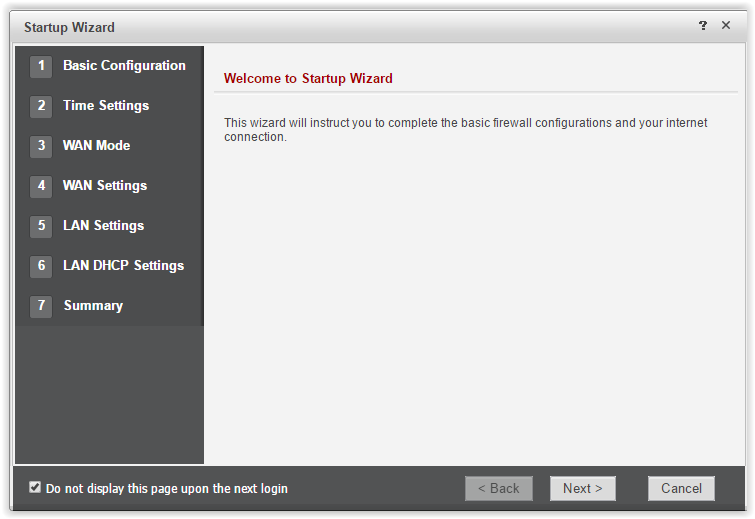Click the step 7 number badge

[41, 306]
